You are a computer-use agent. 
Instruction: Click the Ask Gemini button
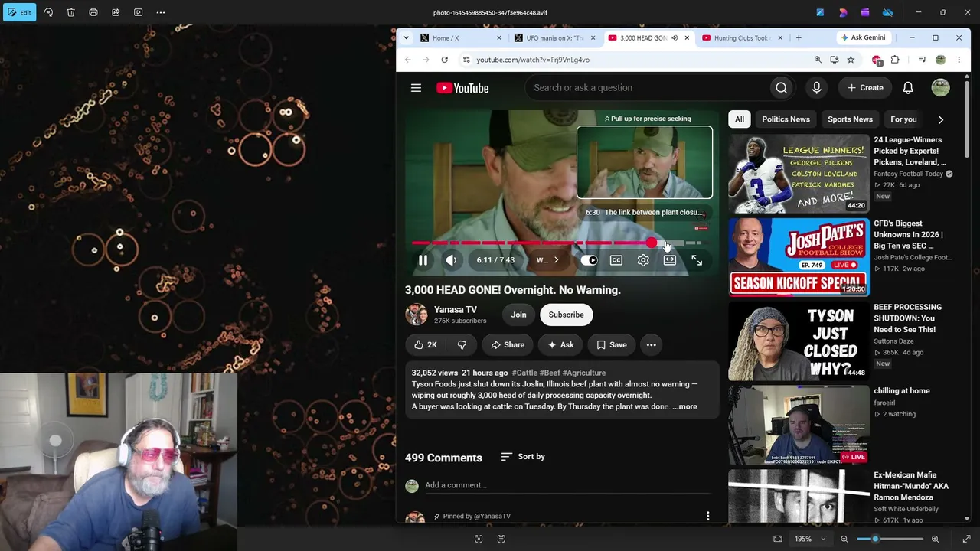point(863,37)
